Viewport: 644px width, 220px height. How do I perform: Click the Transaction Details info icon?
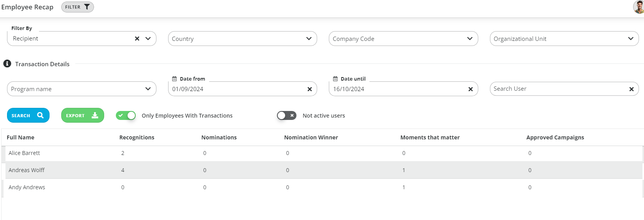point(7,63)
